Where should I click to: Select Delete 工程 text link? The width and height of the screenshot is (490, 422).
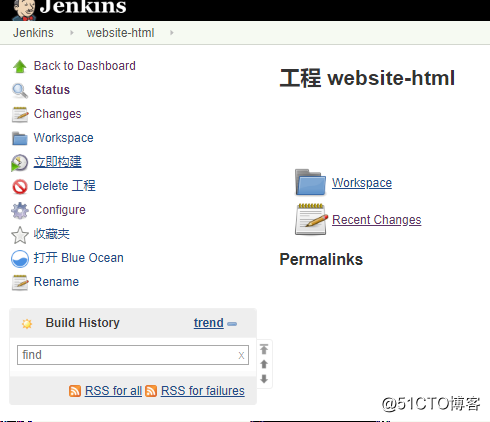coord(65,186)
